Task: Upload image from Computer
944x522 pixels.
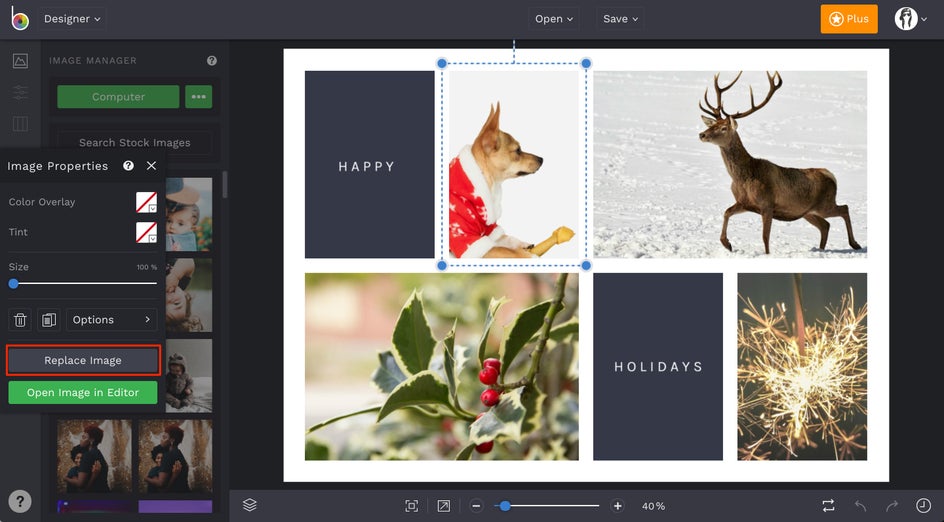Action: point(118,96)
